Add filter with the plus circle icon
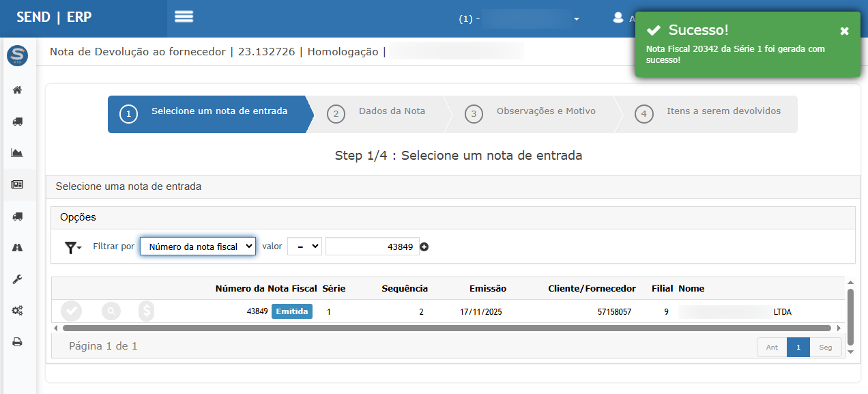Image resolution: width=868 pixels, height=394 pixels. [424, 247]
